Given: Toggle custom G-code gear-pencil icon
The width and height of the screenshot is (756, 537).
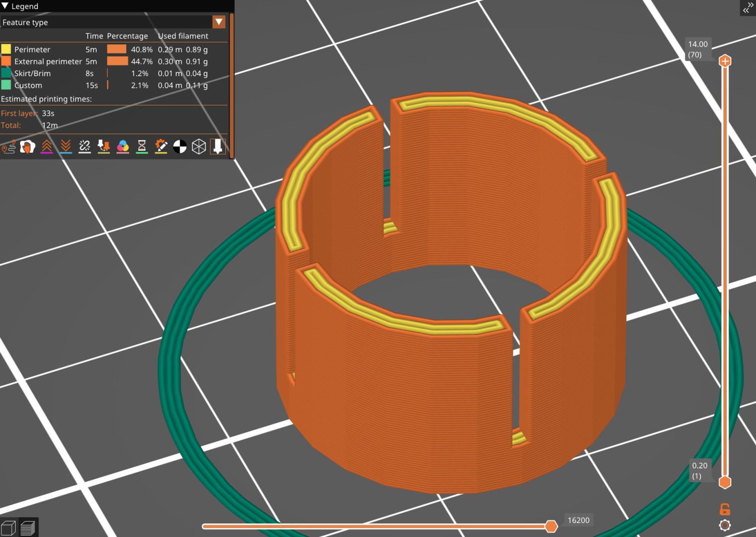Looking at the screenshot, I should click(161, 147).
